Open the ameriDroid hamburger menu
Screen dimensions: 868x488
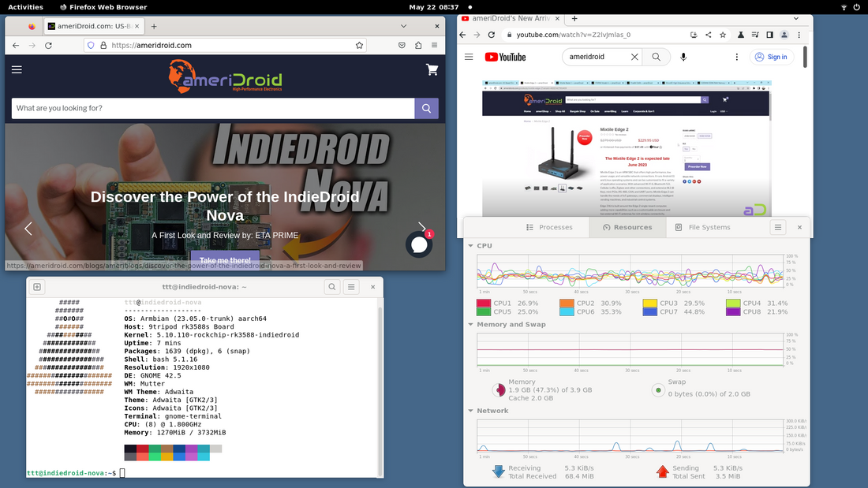tap(17, 69)
